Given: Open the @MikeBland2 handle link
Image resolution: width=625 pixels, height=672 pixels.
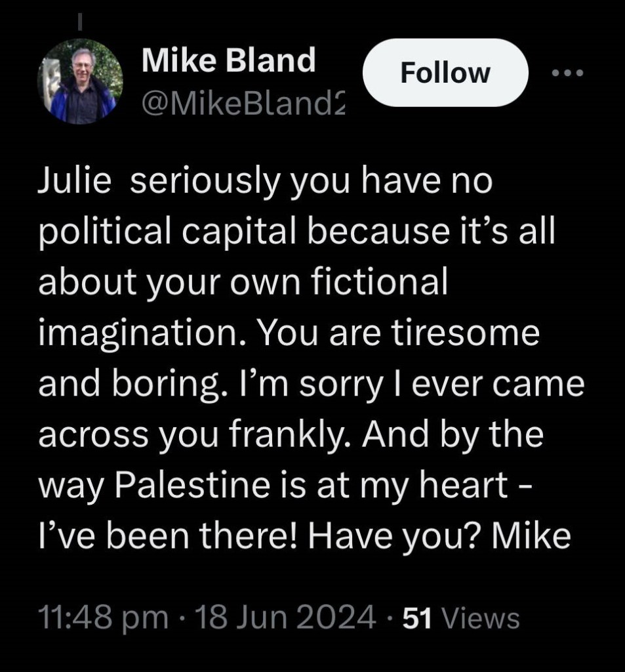Looking at the screenshot, I should pos(243,102).
